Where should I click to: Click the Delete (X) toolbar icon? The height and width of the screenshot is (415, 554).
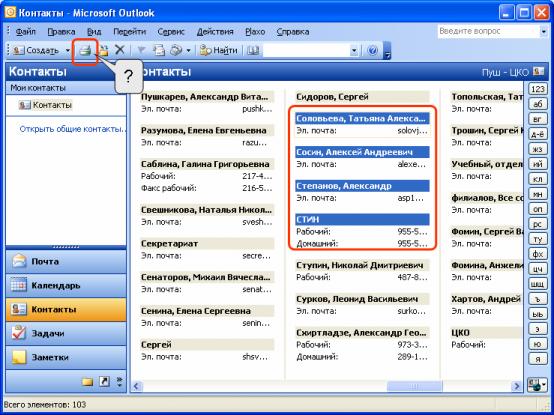tap(120, 50)
